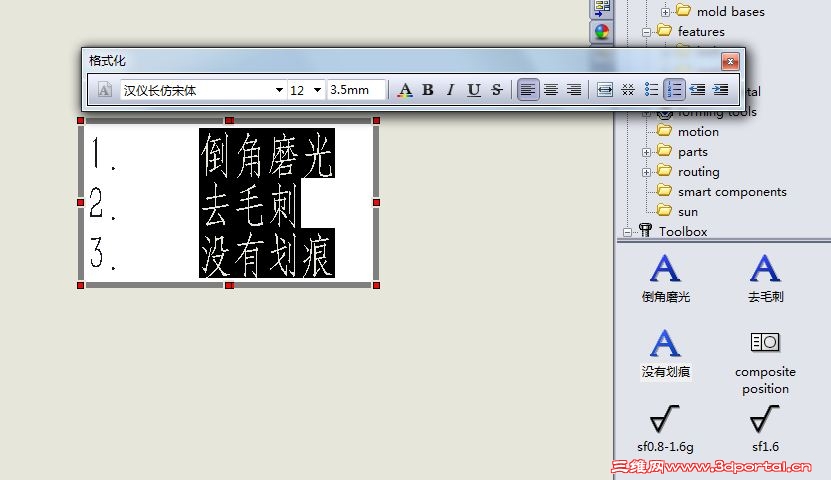
Task: Click the greyed text style icon left of the font box
Action: pyautogui.click(x=104, y=90)
